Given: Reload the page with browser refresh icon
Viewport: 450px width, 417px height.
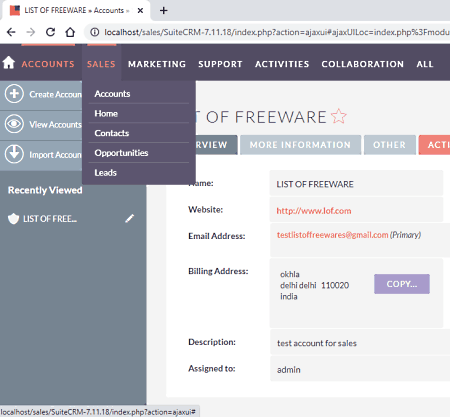Looking at the screenshot, I should click(x=50, y=32).
